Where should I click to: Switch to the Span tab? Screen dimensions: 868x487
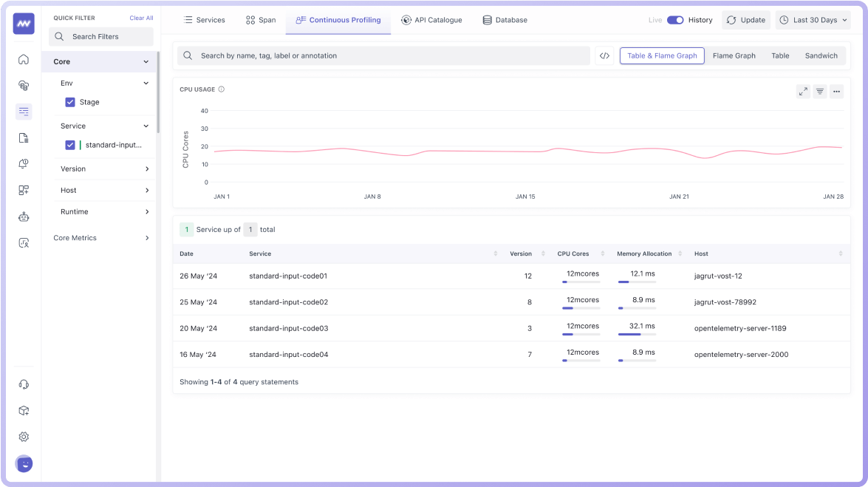point(261,20)
